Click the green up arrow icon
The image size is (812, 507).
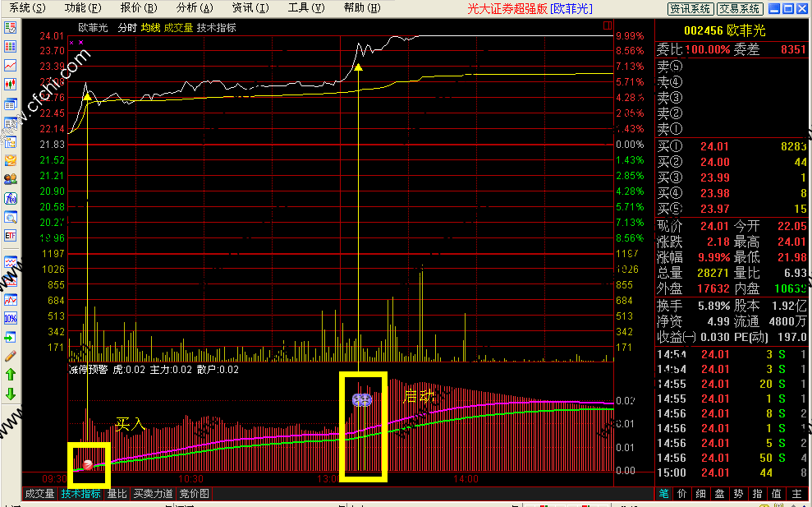click(11, 375)
